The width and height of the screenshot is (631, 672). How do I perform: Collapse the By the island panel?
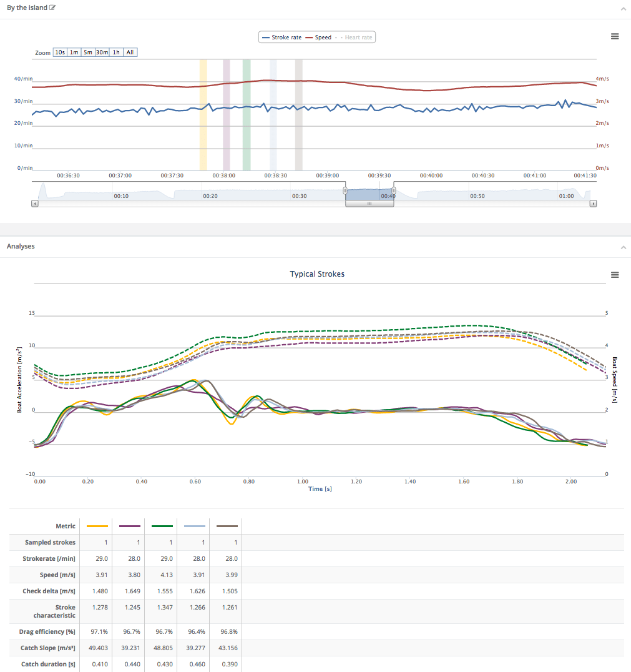[623, 9]
